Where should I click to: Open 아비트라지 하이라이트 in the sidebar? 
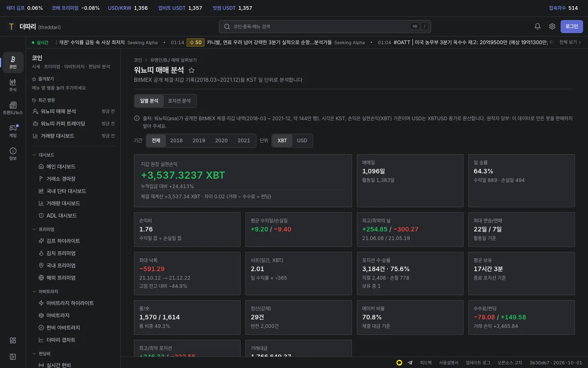pyautogui.click(x=73, y=303)
